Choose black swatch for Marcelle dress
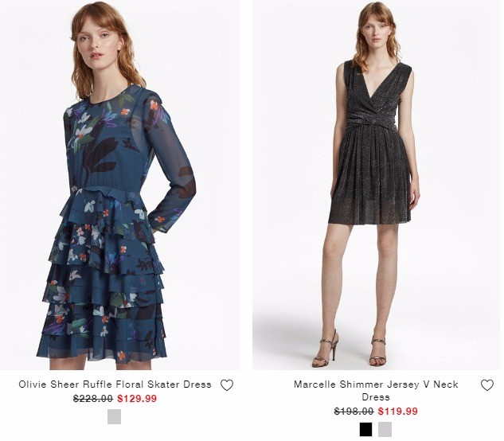Image resolution: width=504 pixels, height=441 pixels. point(365,429)
